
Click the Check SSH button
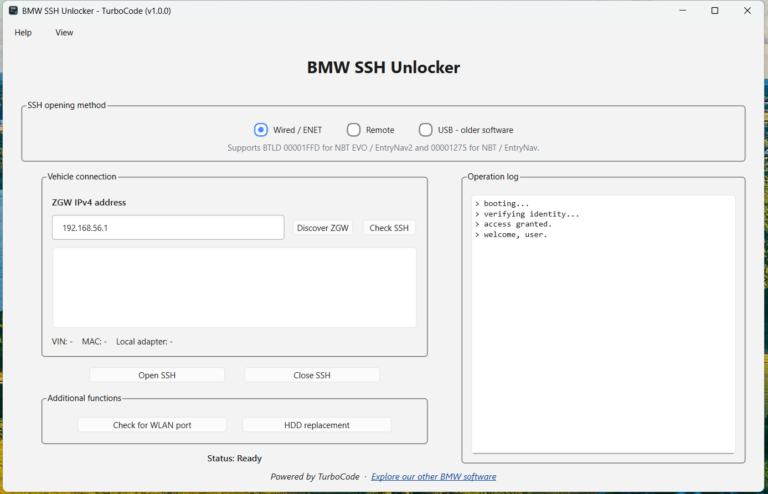coord(389,228)
